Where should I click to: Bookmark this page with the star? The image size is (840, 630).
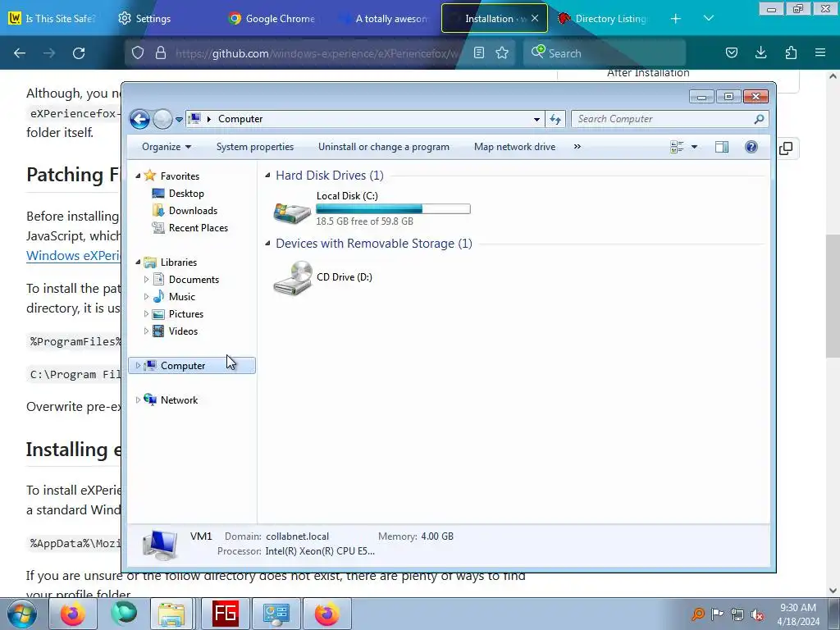click(x=502, y=53)
